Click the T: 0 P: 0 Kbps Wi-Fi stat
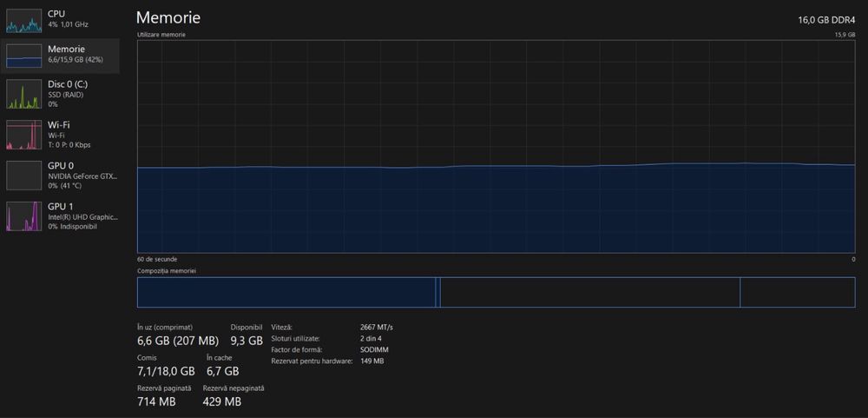 [69, 145]
